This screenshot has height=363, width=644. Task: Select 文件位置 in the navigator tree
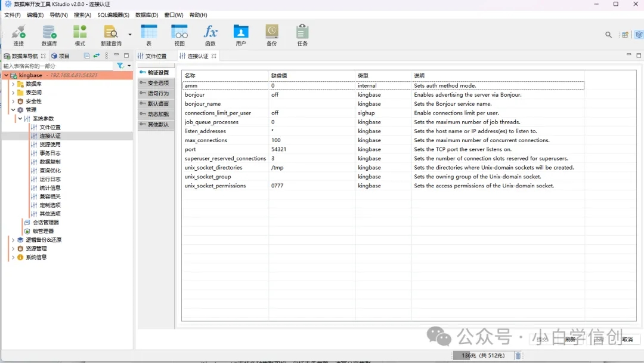[49, 127]
